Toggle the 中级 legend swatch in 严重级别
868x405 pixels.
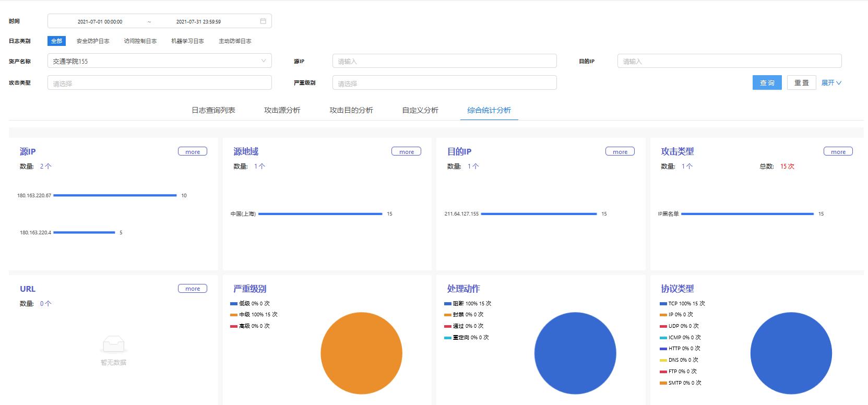(234, 315)
